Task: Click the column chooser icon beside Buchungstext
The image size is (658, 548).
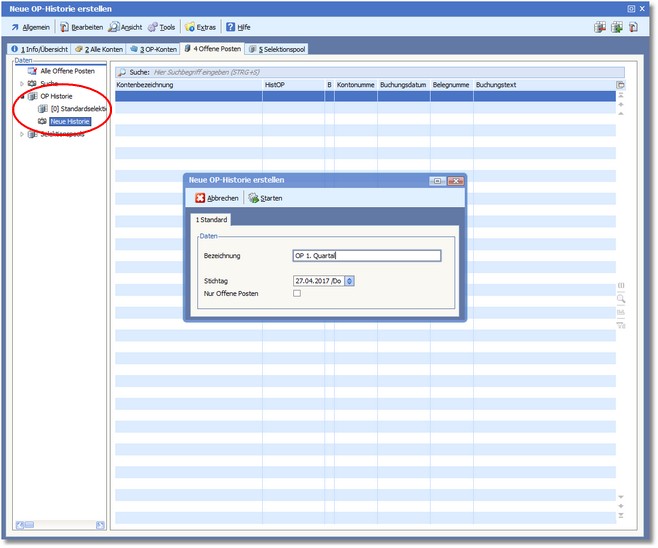Action: [x=620, y=85]
